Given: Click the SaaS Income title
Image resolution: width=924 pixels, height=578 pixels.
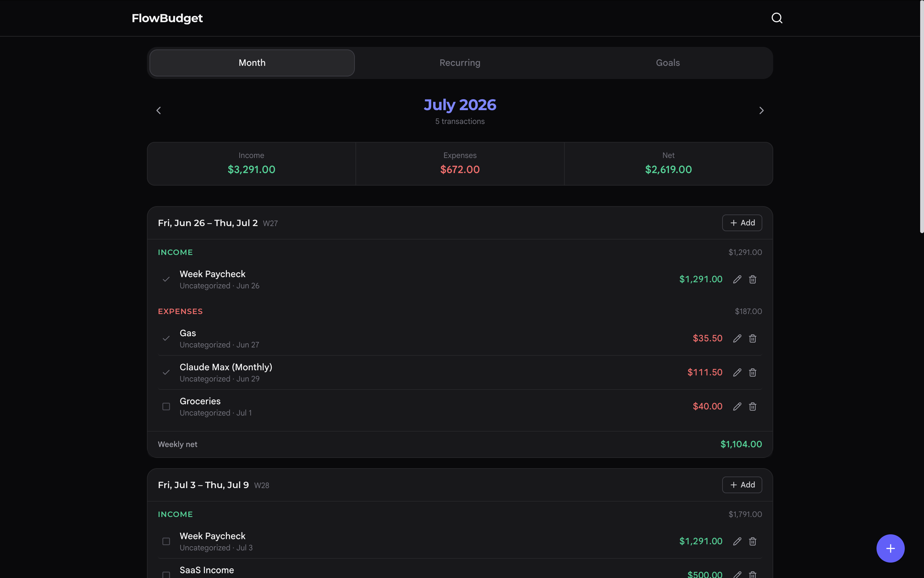Looking at the screenshot, I should pos(207,570).
